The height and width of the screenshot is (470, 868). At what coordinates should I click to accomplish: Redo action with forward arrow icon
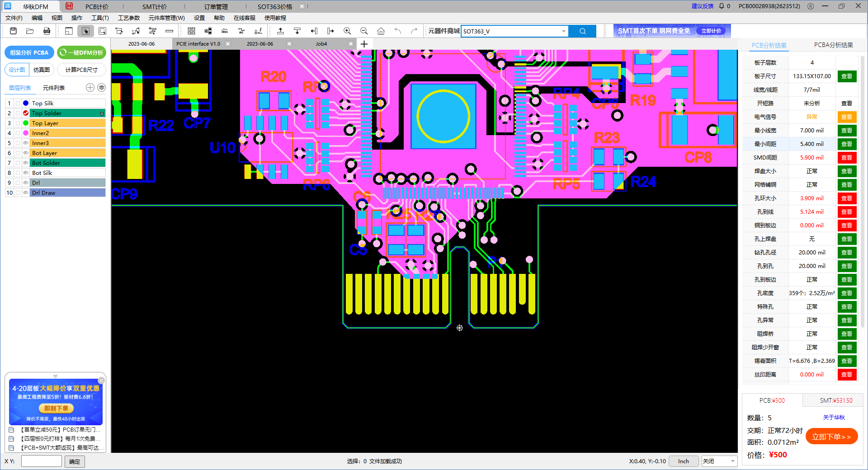click(x=414, y=31)
